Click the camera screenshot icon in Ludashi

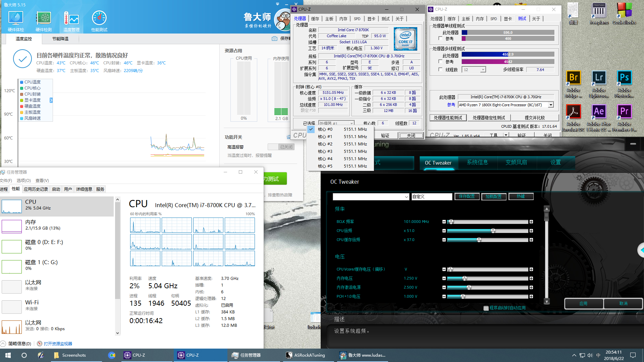tap(274, 39)
